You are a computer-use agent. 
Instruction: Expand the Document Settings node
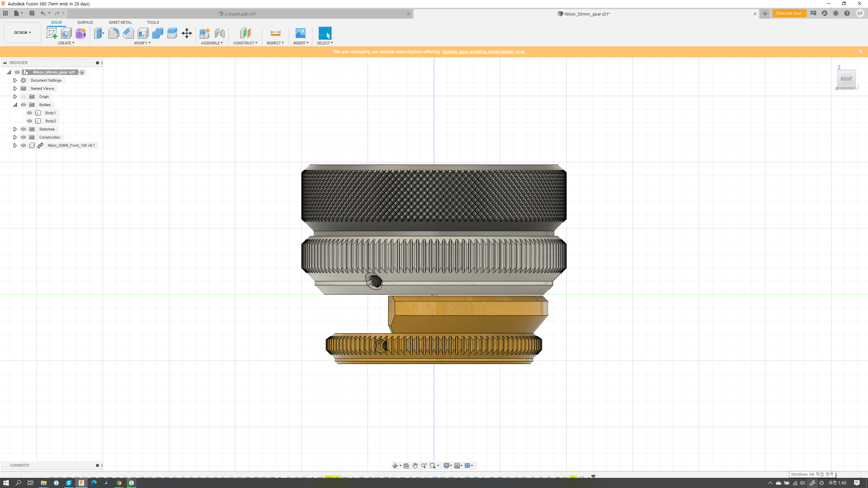pyautogui.click(x=15, y=80)
